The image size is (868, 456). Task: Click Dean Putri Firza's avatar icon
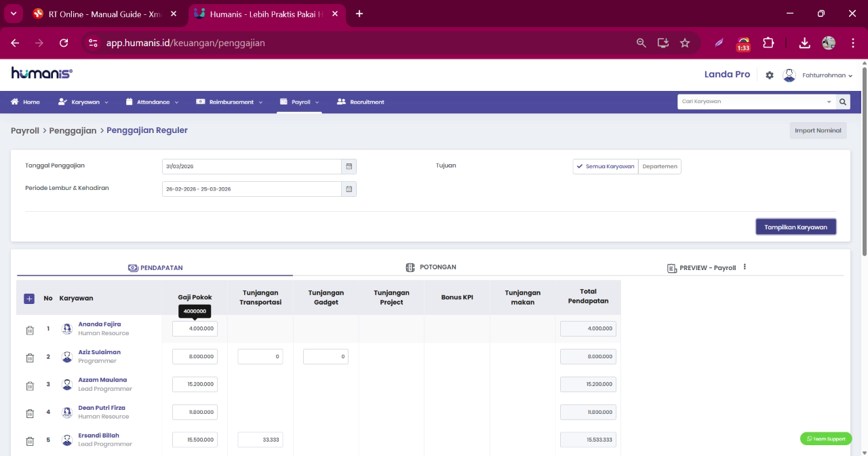67,413
